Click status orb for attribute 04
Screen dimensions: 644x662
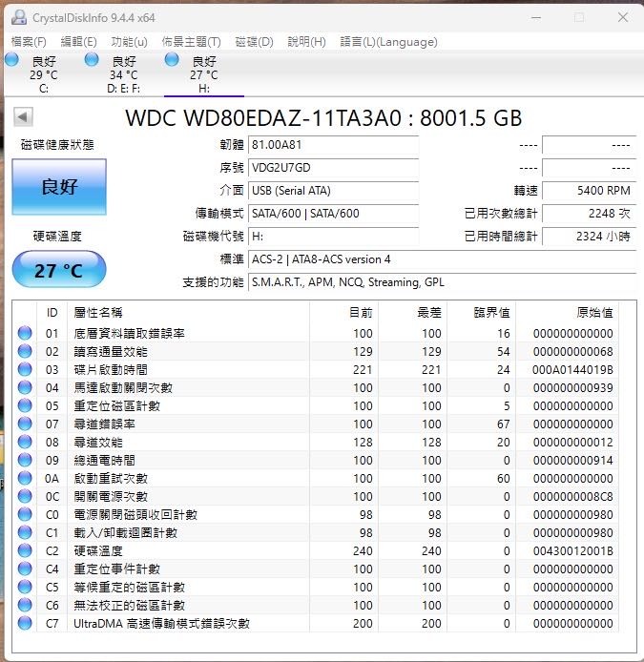(25, 387)
